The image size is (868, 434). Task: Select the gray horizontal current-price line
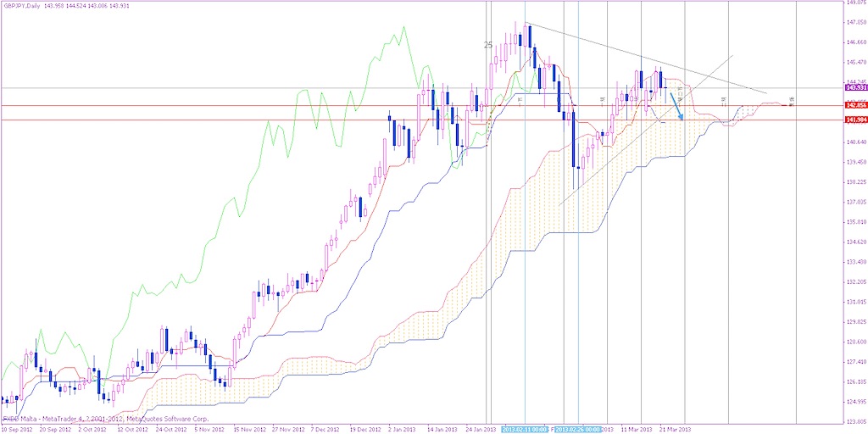point(254,87)
